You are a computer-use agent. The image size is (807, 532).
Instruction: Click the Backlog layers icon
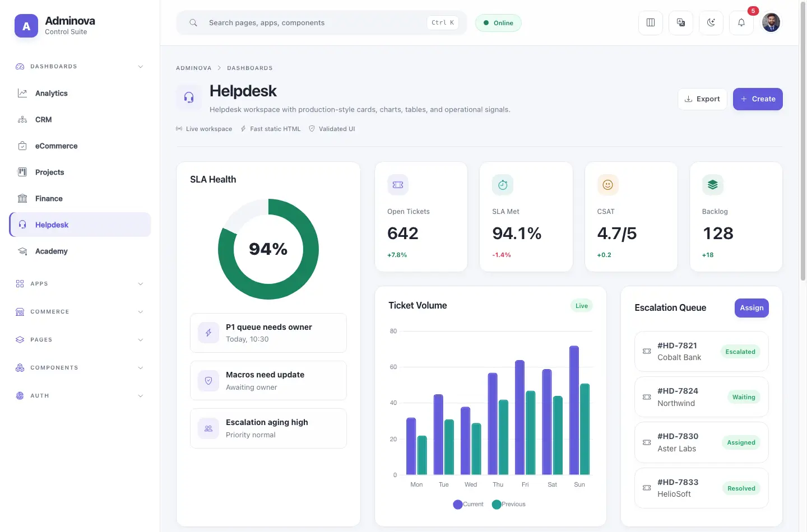(712, 185)
